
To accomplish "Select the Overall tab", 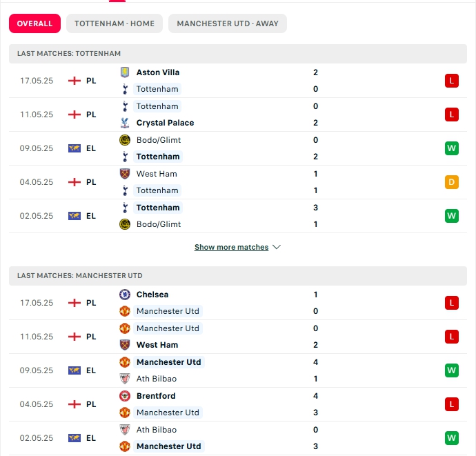I will pos(34,23).
